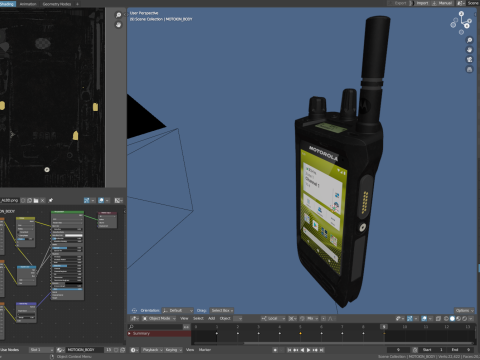Screen dimensions: 480x360
Task: Open the pivot point dropdown
Action: pyautogui.click(x=292, y=318)
